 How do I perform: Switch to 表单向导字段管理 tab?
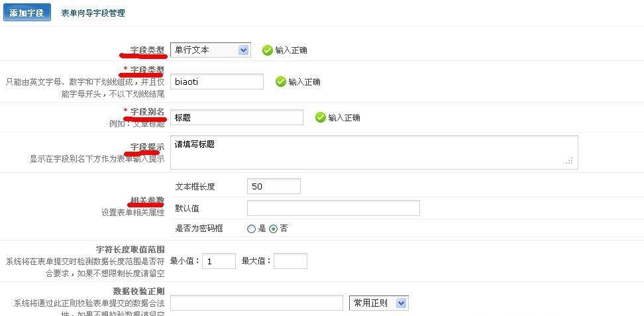click(93, 13)
